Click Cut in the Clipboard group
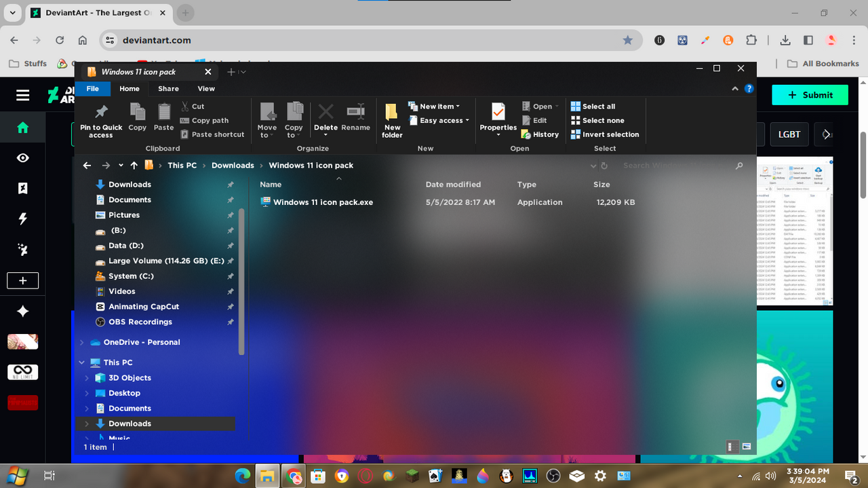The height and width of the screenshot is (488, 868). 193,107
